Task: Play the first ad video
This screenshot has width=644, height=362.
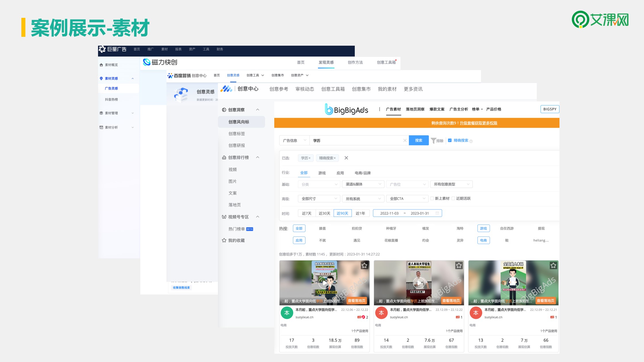Action: [324, 283]
